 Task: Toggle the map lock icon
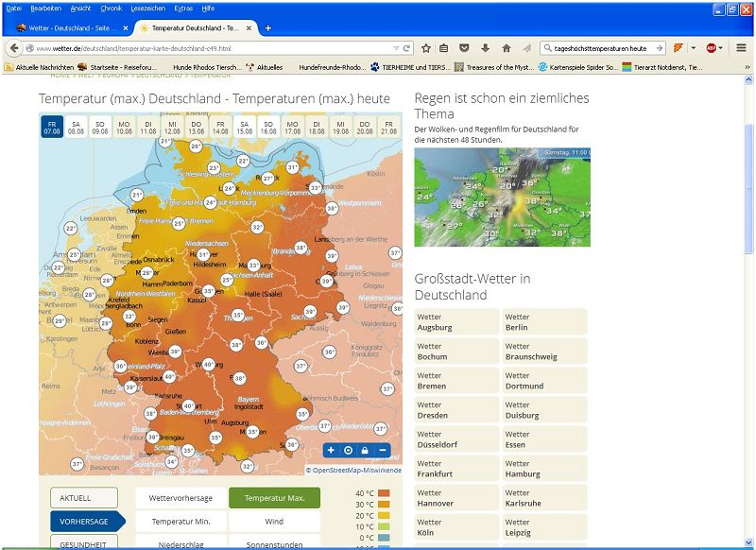pos(365,450)
